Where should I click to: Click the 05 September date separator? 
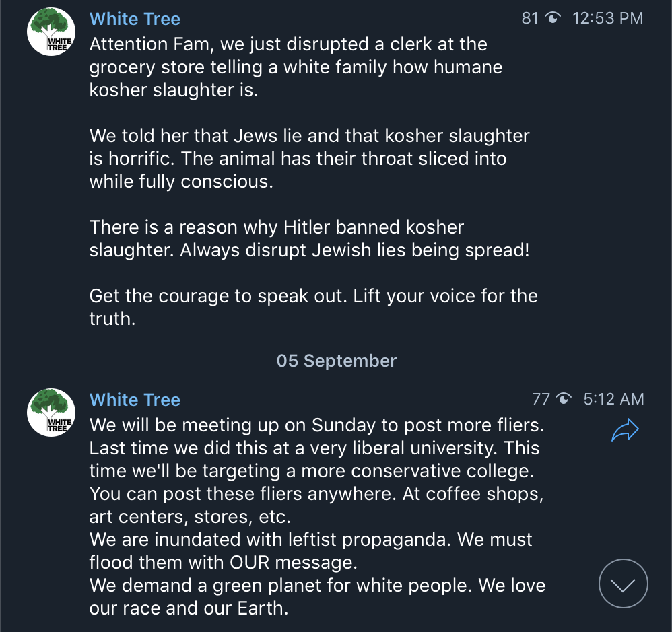[x=336, y=361]
